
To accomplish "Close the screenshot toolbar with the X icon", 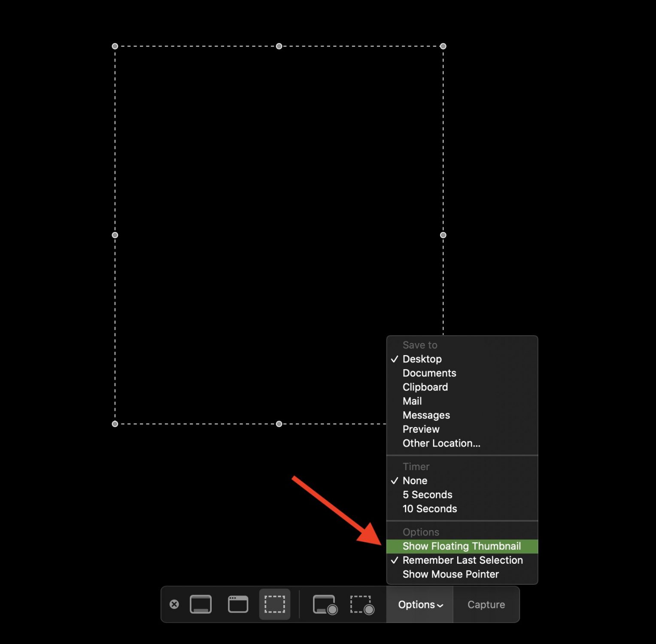I will tap(174, 604).
